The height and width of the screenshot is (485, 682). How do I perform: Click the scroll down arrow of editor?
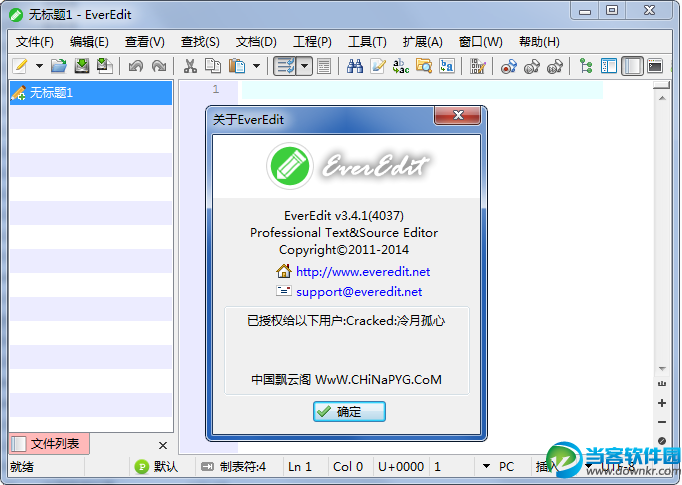coord(662,369)
